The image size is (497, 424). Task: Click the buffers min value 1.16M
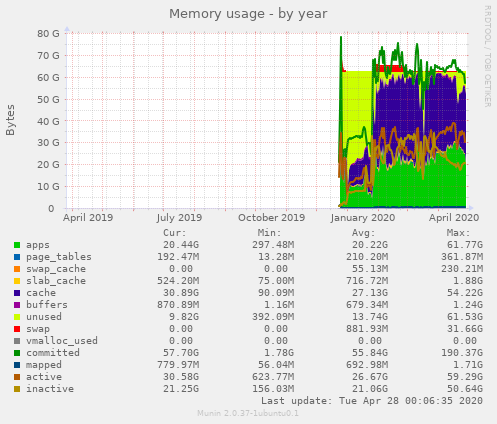[x=279, y=305]
